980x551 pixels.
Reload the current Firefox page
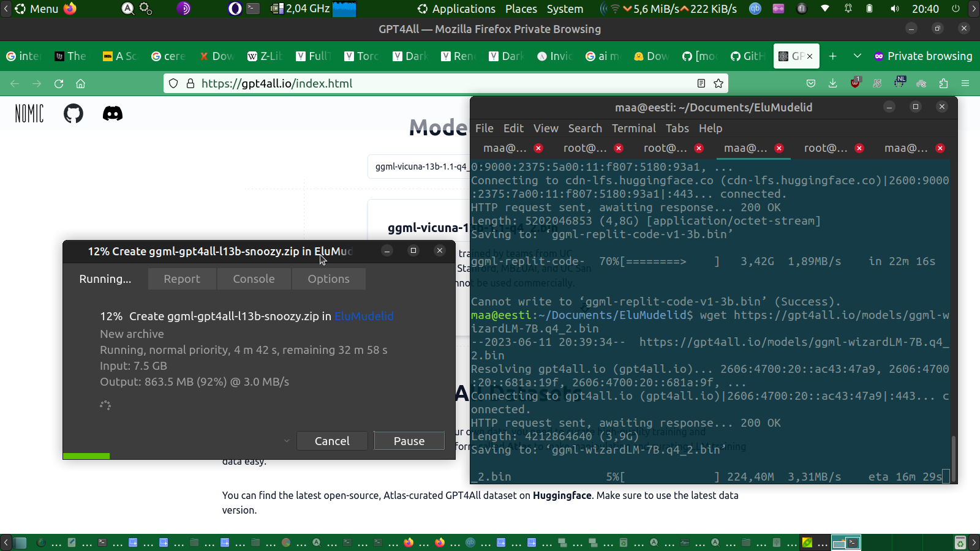click(x=59, y=83)
